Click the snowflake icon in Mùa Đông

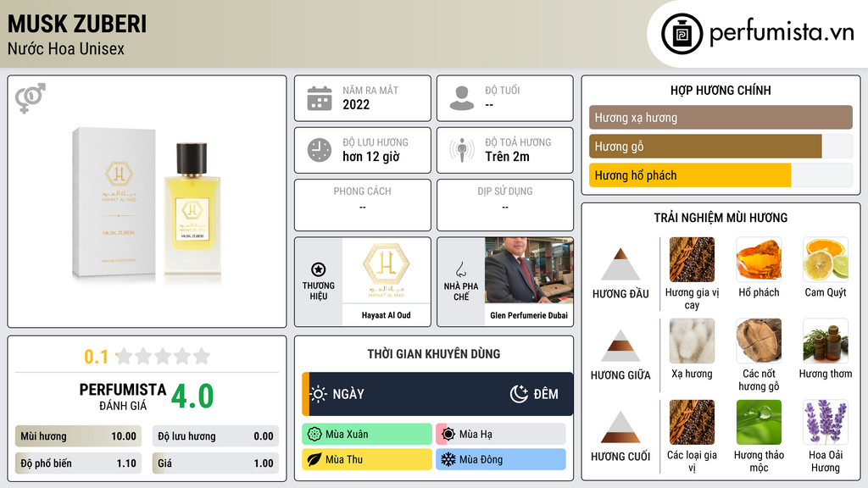point(448,460)
